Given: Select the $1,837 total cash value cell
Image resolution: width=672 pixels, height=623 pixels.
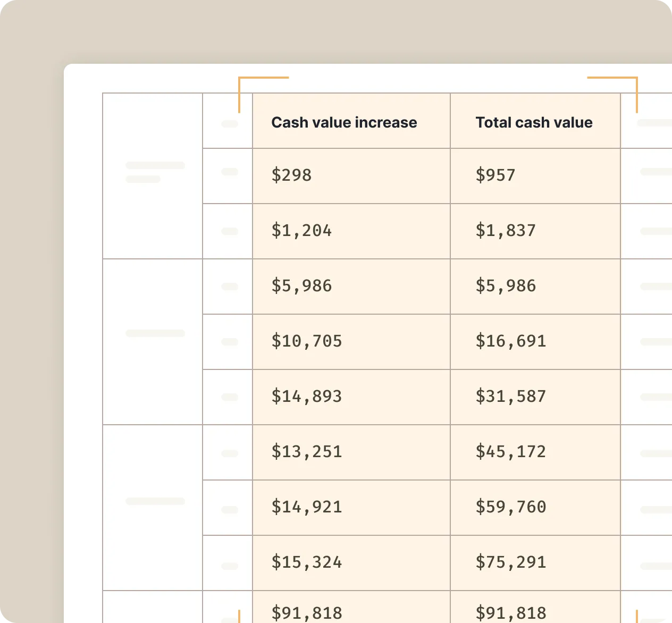Looking at the screenshot, I should point(506,230).
